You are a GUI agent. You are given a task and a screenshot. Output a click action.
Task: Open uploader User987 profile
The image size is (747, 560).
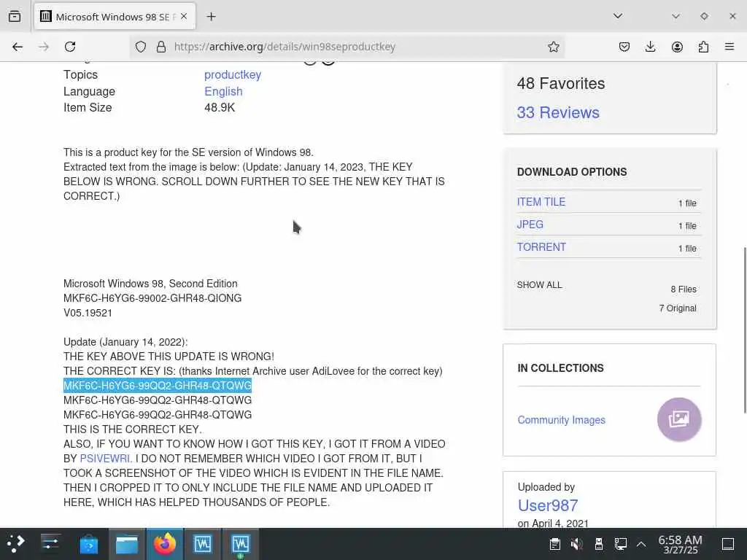pos(547,505)
